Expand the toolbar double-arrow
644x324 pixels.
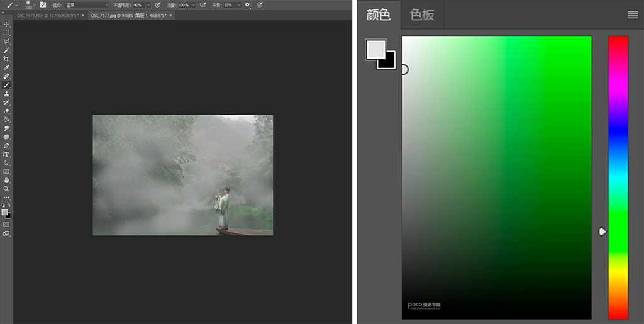coord(3,13)
